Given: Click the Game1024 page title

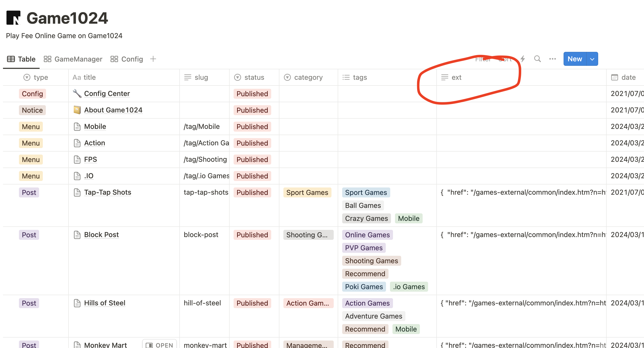Looking at the screenshot, I should coord(67,18).
